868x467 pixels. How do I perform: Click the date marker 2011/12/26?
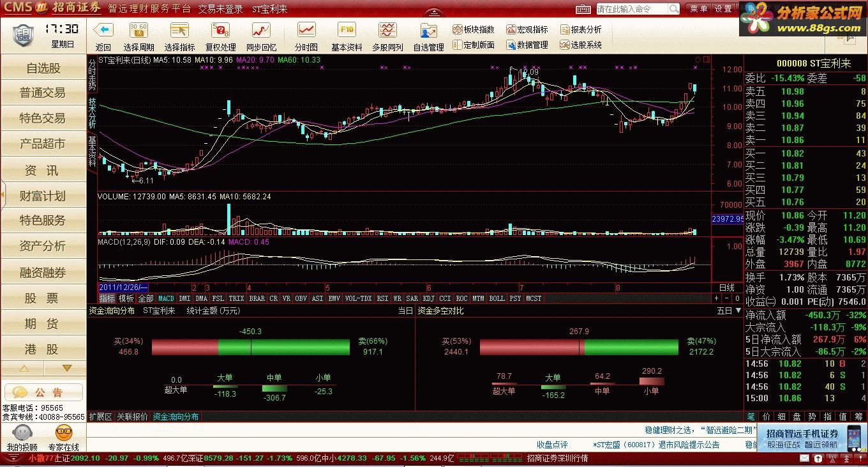coord(123,287)
